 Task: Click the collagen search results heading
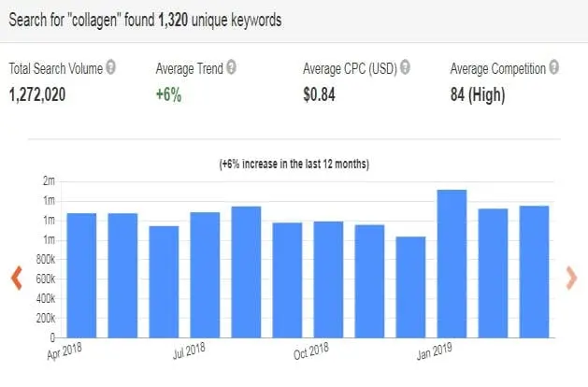click(x=145, y=20)
